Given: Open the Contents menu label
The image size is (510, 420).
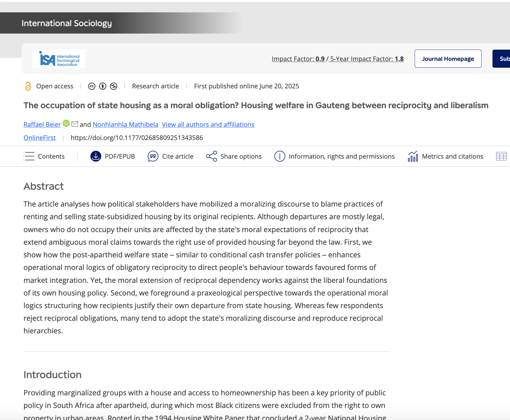Looking at the screenshot, I should click(x=51, y=156).
